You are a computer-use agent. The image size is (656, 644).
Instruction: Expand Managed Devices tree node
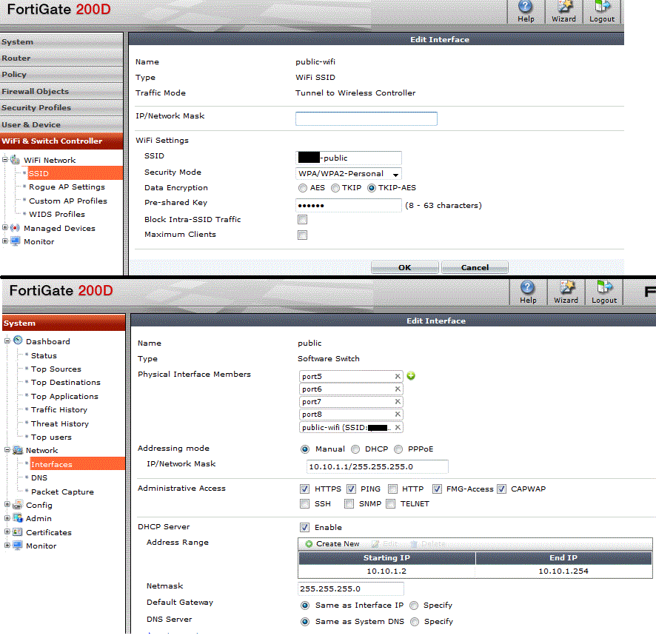(5, 227)
